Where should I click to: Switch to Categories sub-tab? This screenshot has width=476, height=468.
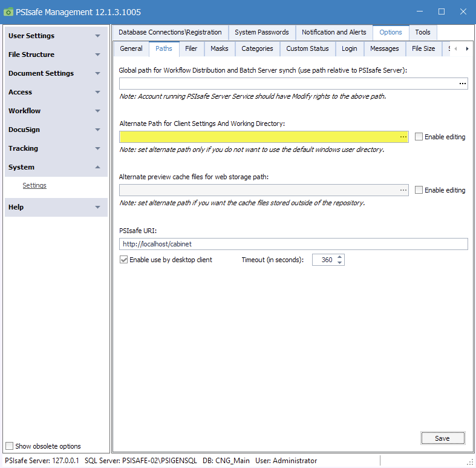257,48
